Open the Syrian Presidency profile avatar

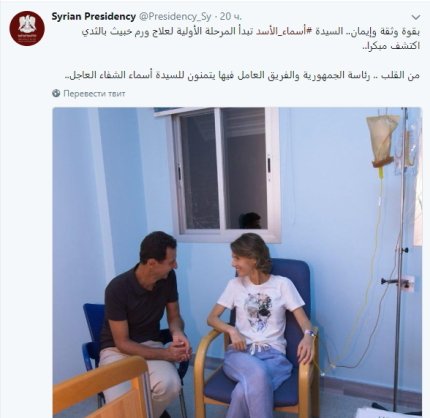pos(27,28)
